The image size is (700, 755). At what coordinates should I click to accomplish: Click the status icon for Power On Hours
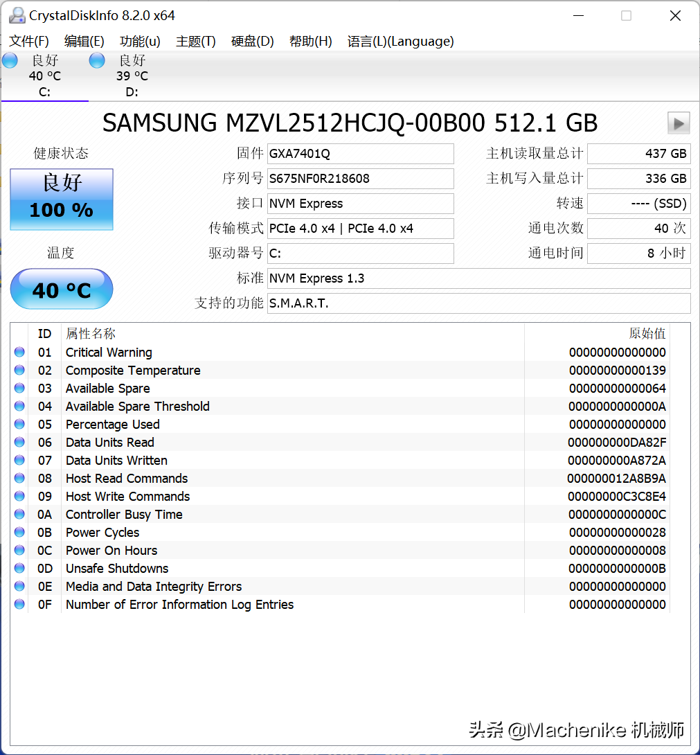click(19, 550)
